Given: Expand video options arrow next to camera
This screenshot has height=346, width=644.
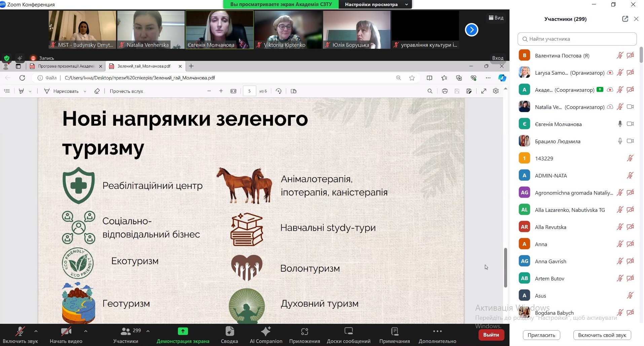Looking at the screenshot, I should click(86, 331).
